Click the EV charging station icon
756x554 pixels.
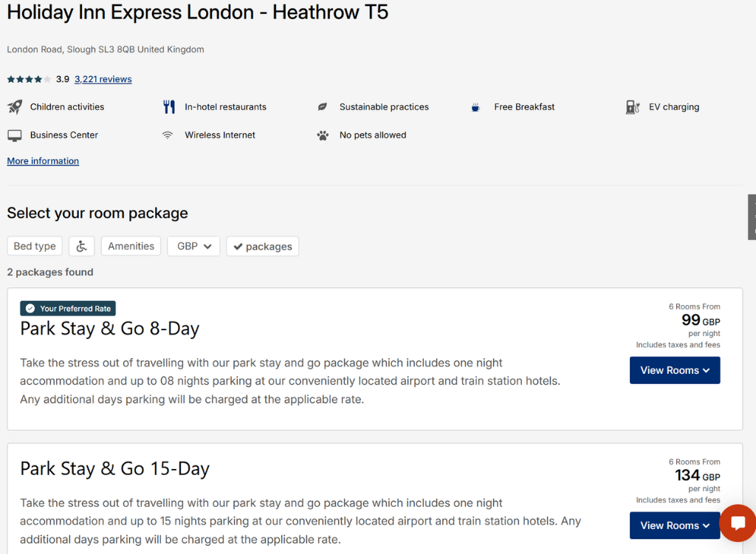(633, 107)
